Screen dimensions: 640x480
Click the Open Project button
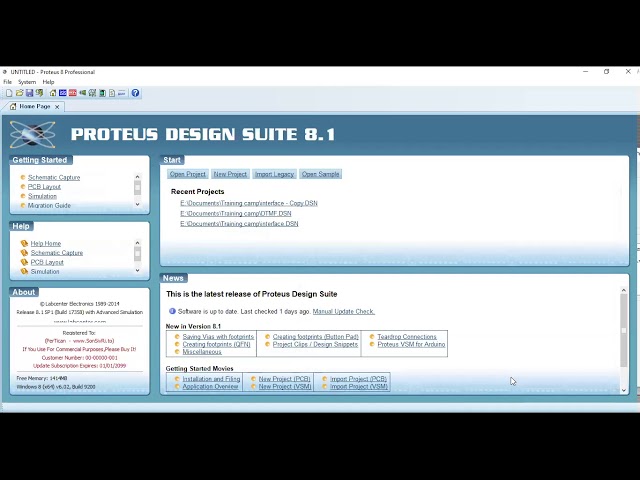pyautogui.click(x=188, y=174)
